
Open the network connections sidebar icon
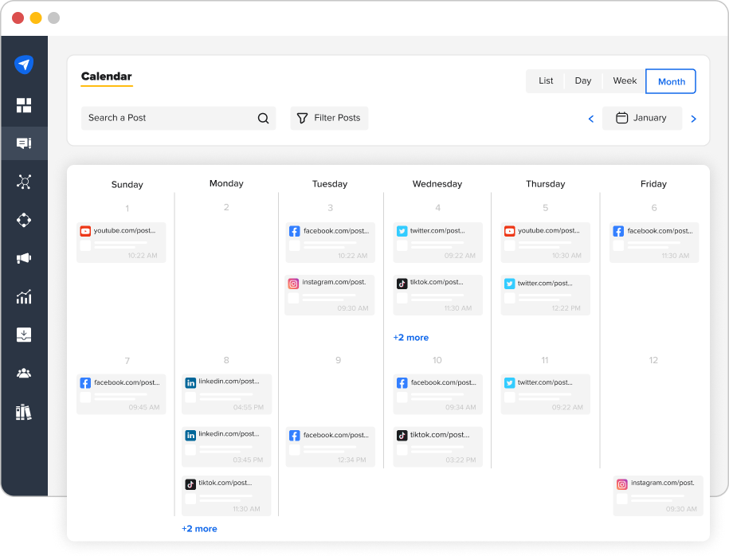coord(24,182)
